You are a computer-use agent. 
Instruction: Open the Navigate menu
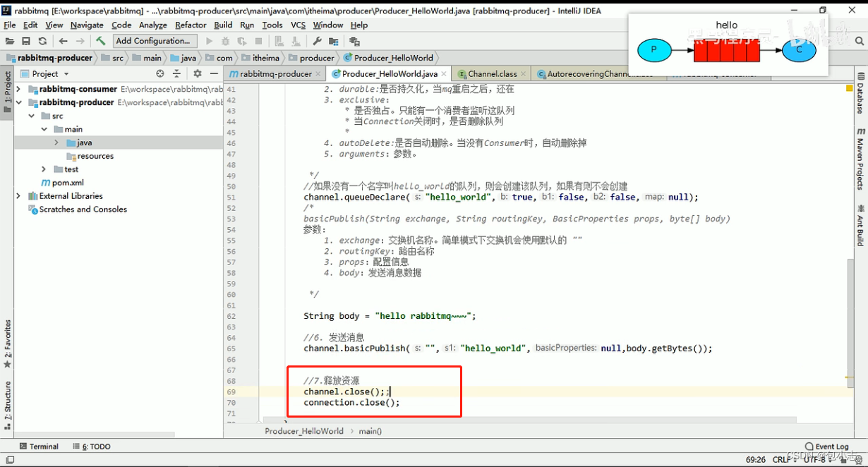coord(87,25)
